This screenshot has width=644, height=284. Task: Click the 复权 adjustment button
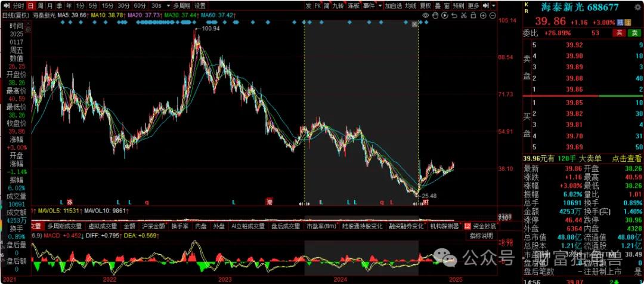point(426,6)
